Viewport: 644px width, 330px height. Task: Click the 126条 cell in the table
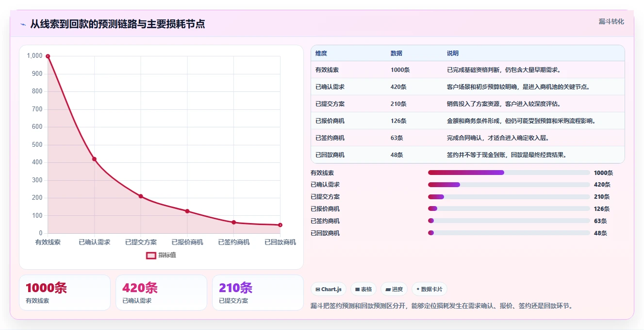tap(398, 121)
